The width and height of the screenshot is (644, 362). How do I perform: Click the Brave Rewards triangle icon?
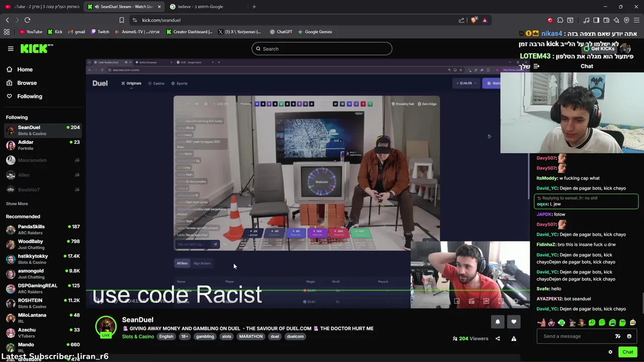point(485,20)
